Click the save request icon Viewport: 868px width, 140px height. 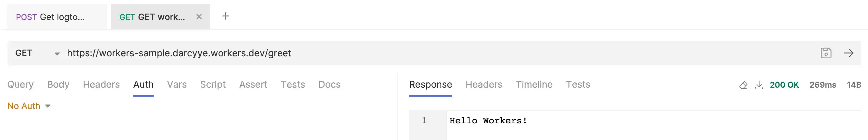click(826, 53)
